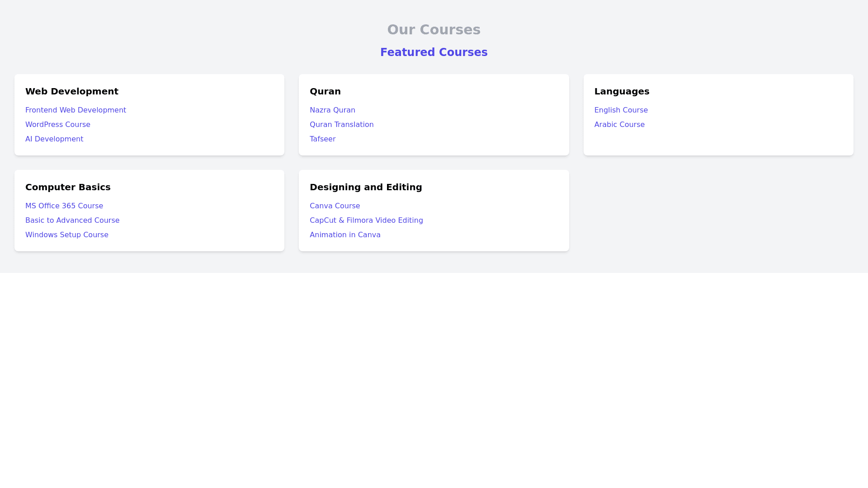Open the AI Development course
This screenshot has width=868, height=488.
click(x=54, y=139)
